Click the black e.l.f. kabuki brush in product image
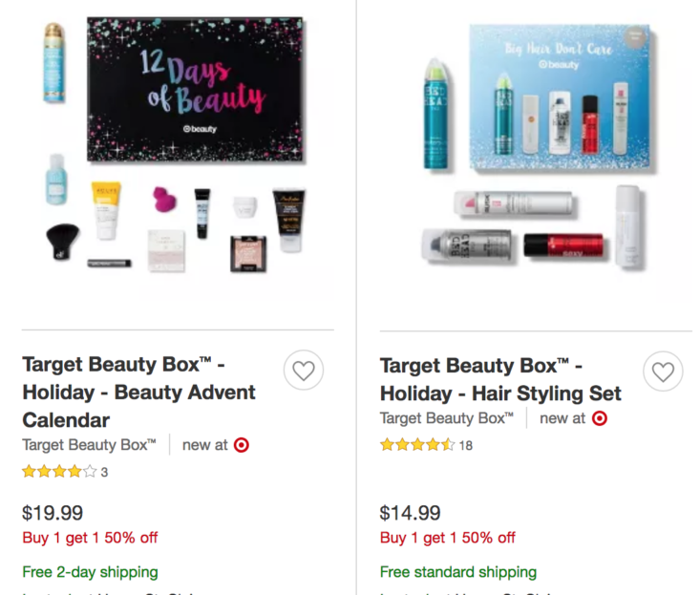Screen dimensions: 700x595 point(62,242)
